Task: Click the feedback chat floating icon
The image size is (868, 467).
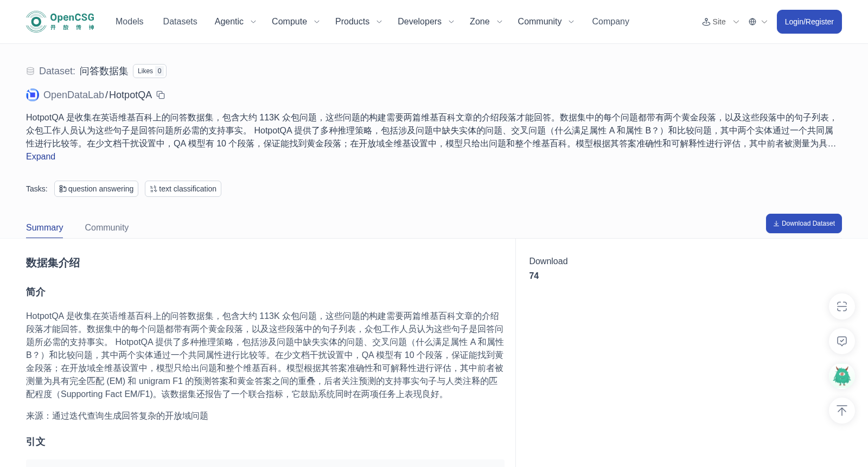Action: coord(842,341)
